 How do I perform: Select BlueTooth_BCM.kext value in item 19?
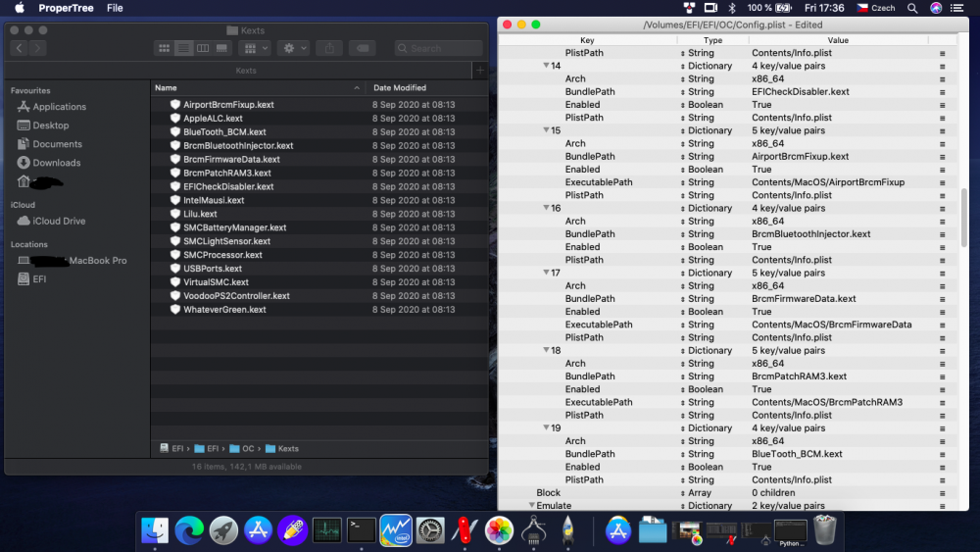797,454
